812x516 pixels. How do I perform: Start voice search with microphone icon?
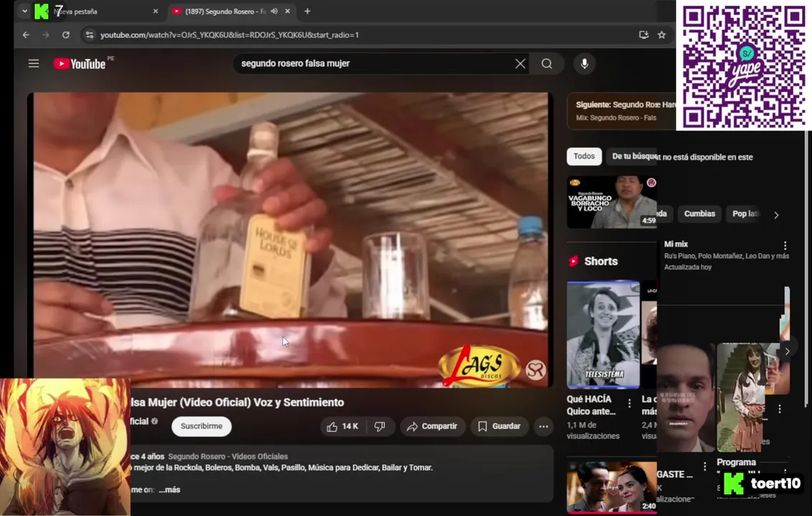584,64
